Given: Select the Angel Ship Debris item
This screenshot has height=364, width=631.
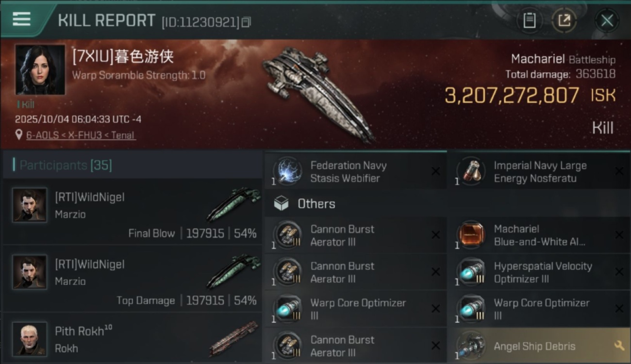Looking at the screenshot, I should tap(538, 346).
